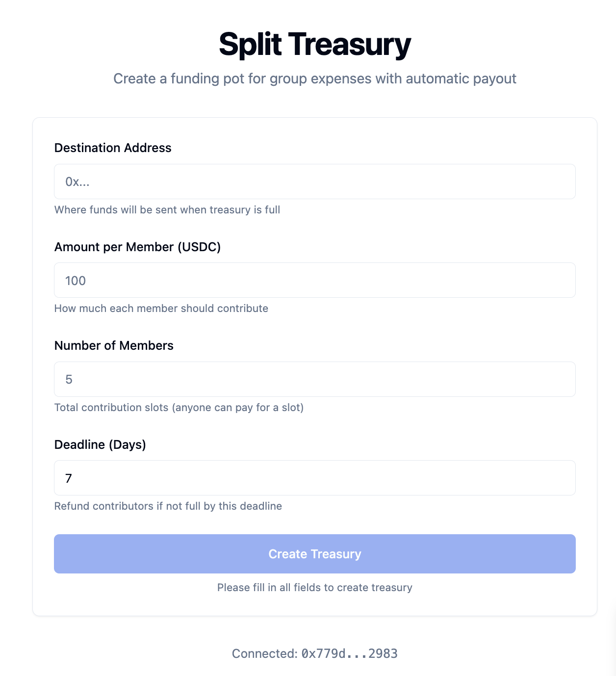
Task: Click the text explaining where funds are sent
Action: pyautogui.click(x=167, y=209)
